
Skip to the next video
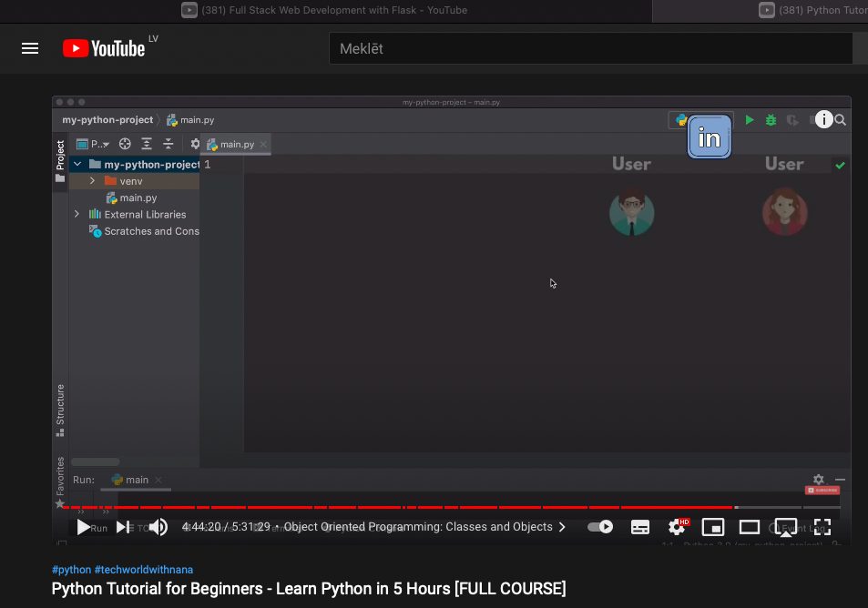click(123, 527)
